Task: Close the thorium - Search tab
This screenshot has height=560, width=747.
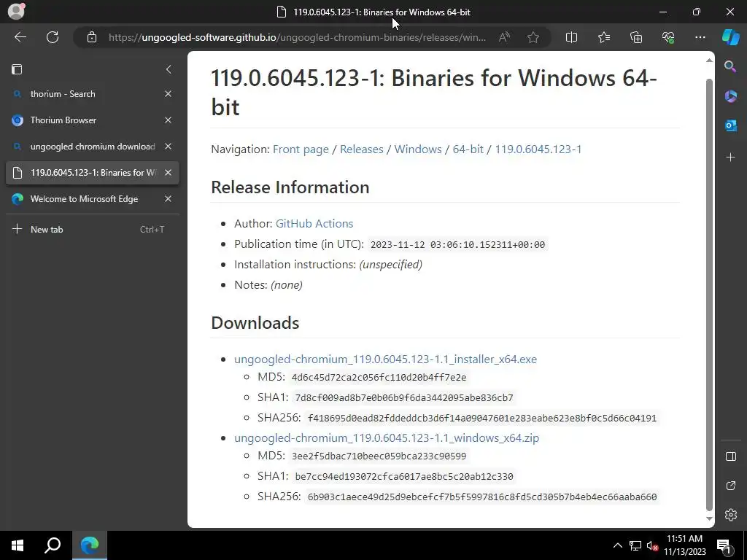Action: (x=168, y=94)
